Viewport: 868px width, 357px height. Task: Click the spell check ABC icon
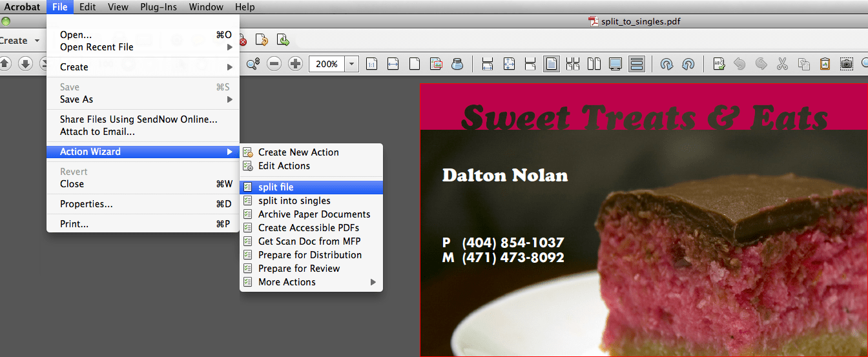click(719, 64)
